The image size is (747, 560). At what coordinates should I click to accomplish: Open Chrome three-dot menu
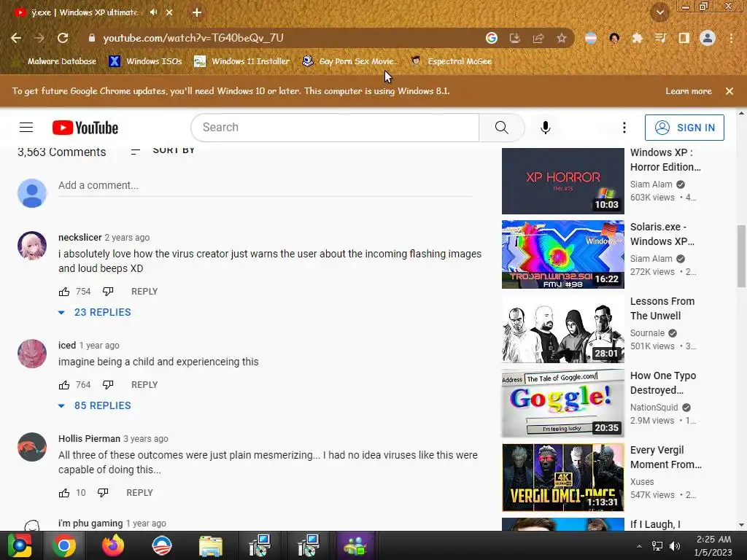(731, 38)
